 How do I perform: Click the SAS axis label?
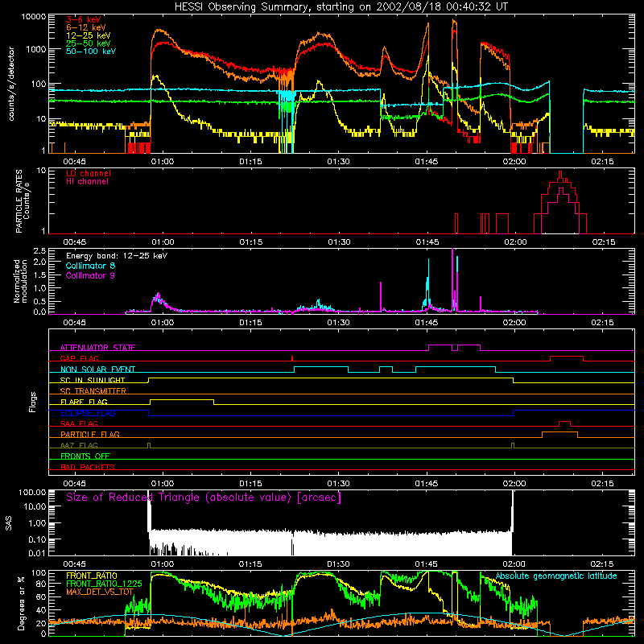coord(9,522)
